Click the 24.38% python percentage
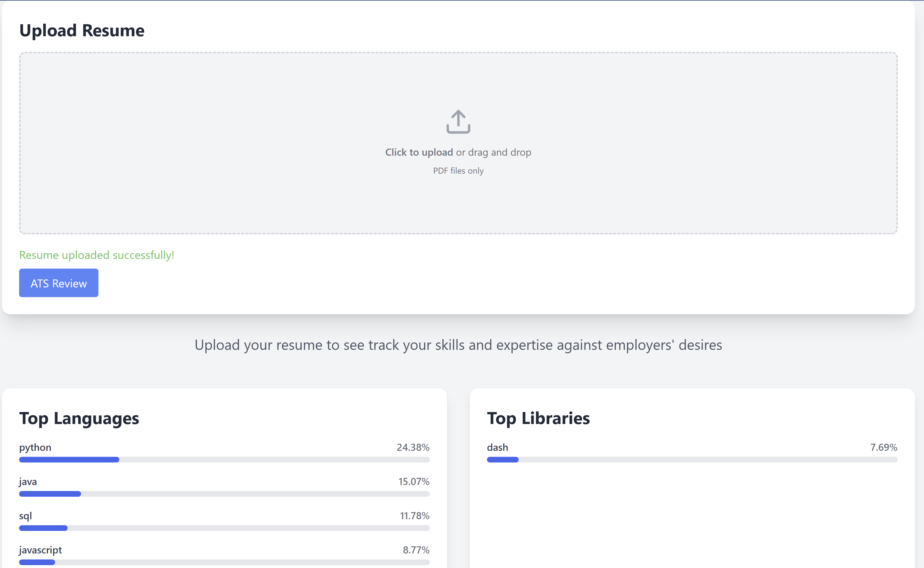The image size is (924, 568). tap(413, 447)
